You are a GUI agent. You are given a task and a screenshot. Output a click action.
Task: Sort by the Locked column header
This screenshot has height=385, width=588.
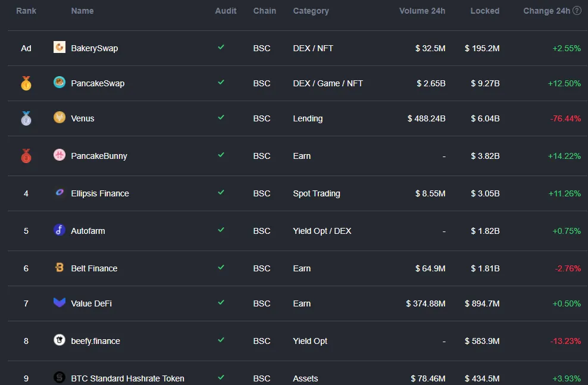(485, 11)
